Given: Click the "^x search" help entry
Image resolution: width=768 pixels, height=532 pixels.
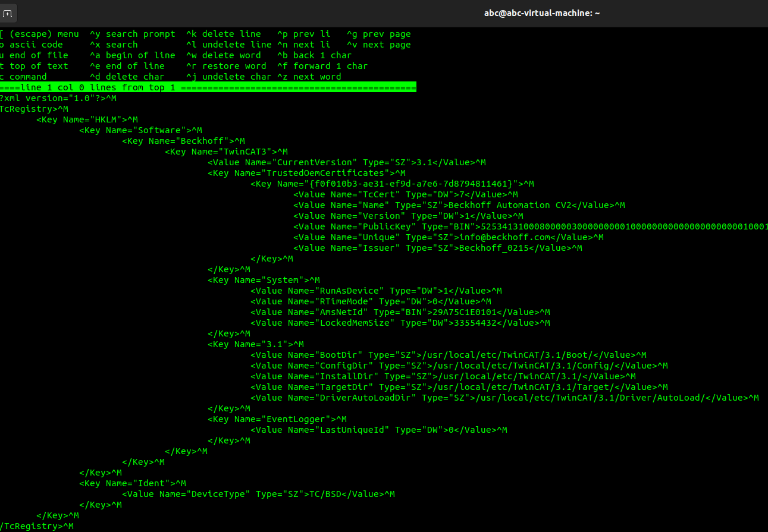Looking at the screenshot, I should click(x=114, y=45).
